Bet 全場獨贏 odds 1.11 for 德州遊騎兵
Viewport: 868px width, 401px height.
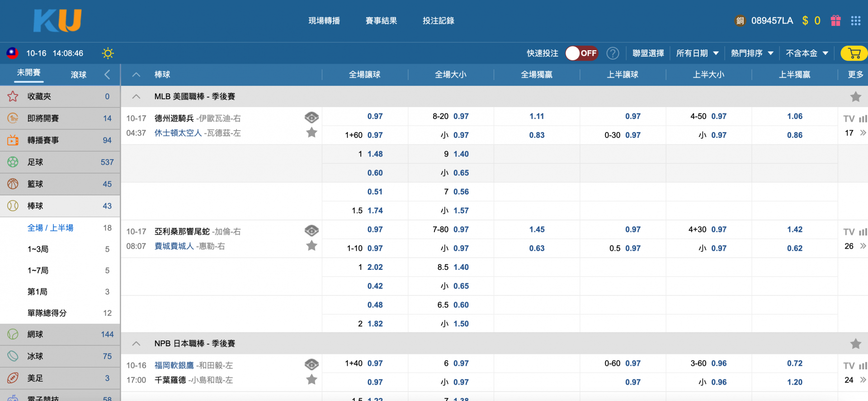coord(537,116)
